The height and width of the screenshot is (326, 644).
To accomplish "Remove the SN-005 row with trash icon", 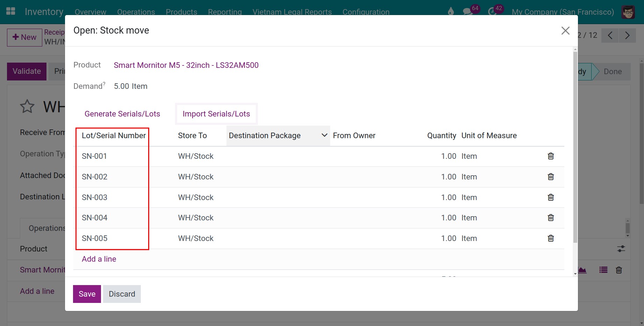I will tap(551, 238).
